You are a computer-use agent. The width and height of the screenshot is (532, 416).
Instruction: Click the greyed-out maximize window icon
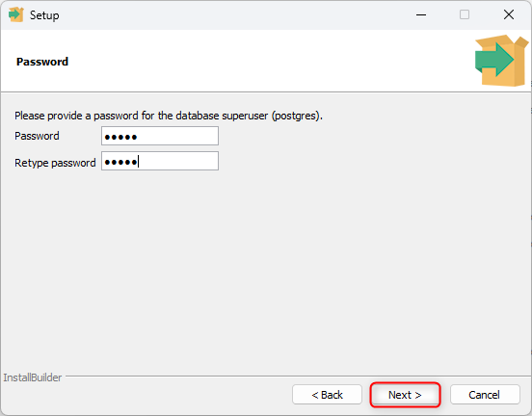465,14
